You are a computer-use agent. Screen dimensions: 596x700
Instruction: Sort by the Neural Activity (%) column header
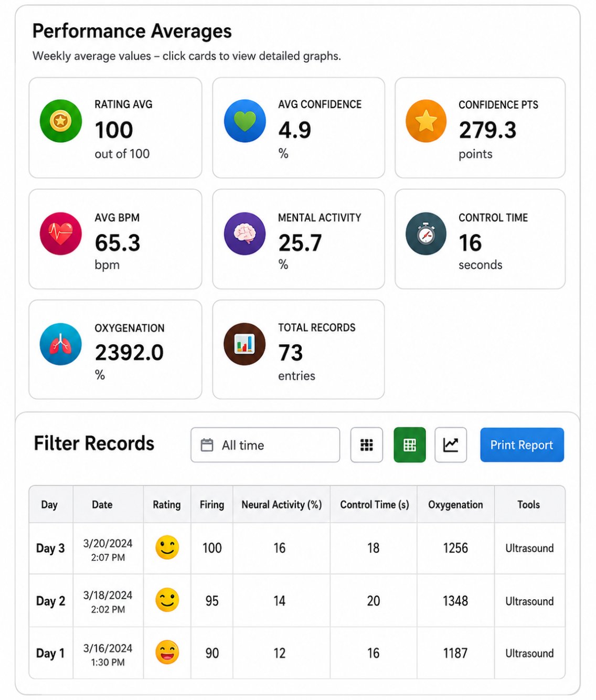(x=282, y=504)
